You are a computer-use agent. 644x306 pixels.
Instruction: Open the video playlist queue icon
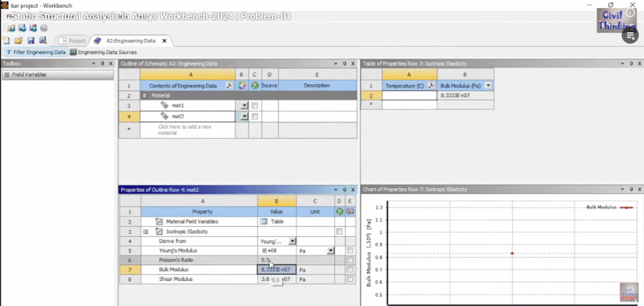click(x=630, y=35)
